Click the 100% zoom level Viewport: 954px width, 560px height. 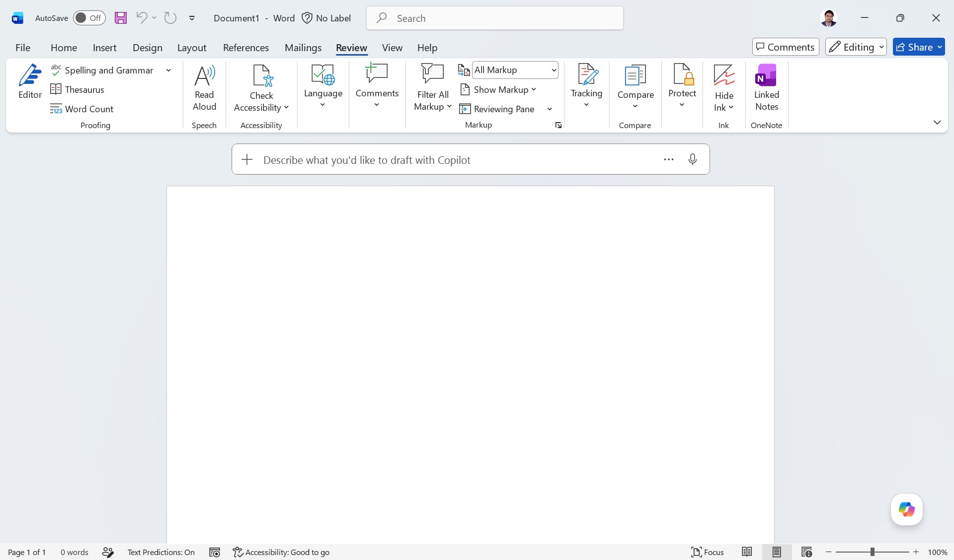point(937,552)
